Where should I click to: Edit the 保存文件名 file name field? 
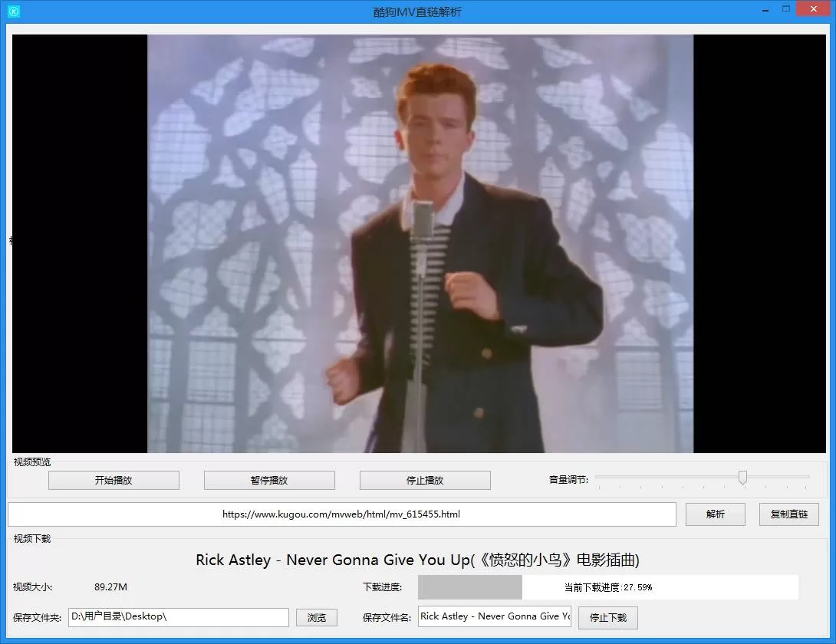tap(494, 616)
